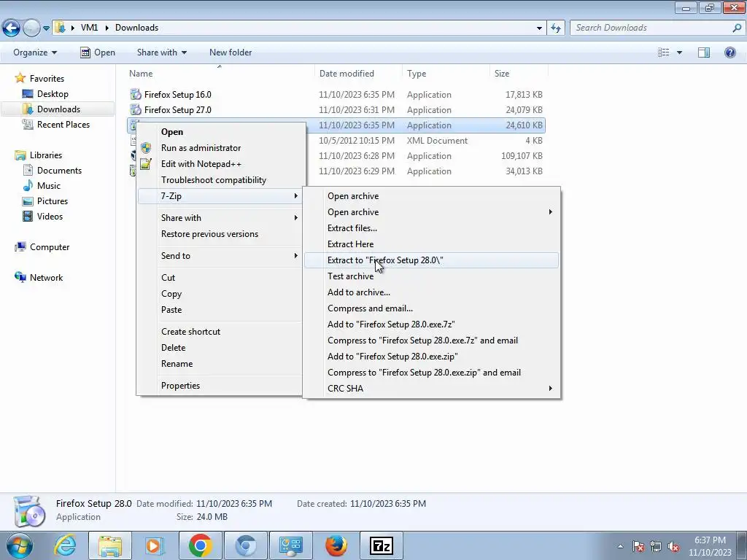Click the New folder button
The width and height of the screenshot is (747, 560).
click(x=231, y=52)
